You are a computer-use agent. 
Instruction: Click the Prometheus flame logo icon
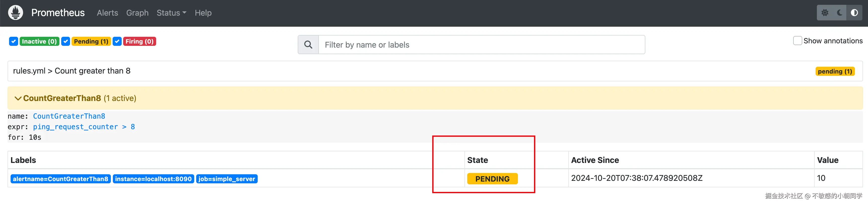pyautogui.click(x=16, y=13)
